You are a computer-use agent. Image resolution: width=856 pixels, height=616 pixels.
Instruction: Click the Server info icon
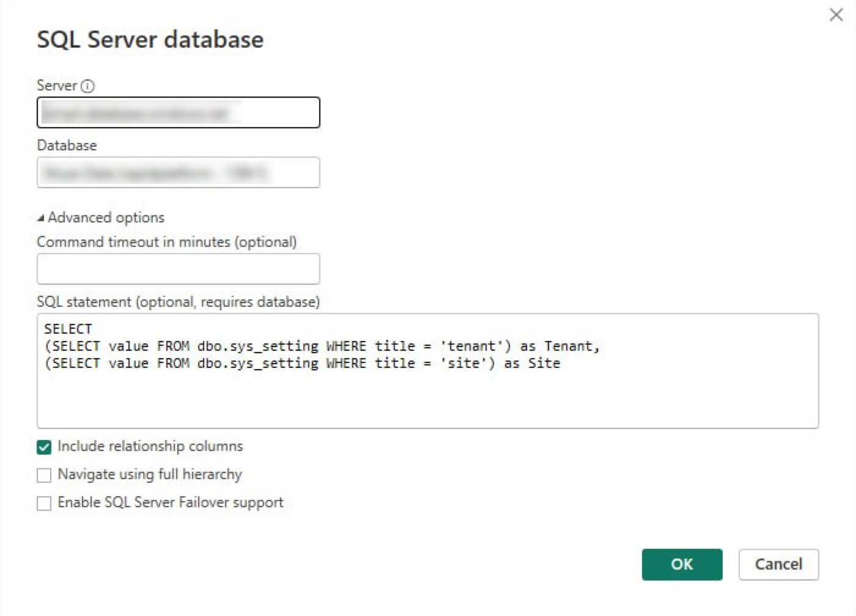pyautogui.click(x=87, y=86)
